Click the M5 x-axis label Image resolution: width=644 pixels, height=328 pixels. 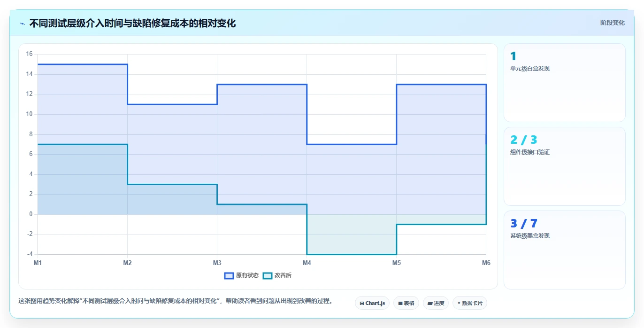click(x=397, y=263)
